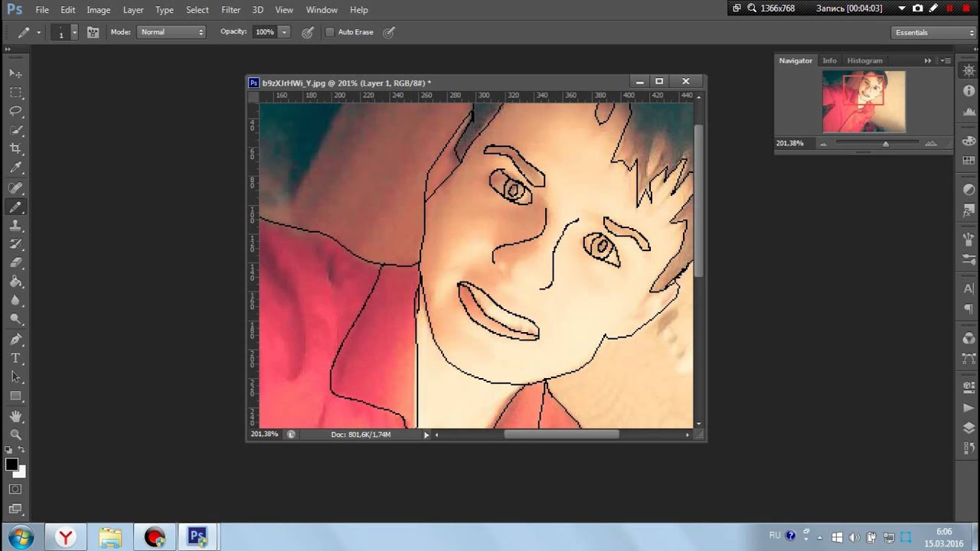The height and width of the screenshot is (551, 980).
Task: Open the Layer menu
Action: [x=133, y=10]
